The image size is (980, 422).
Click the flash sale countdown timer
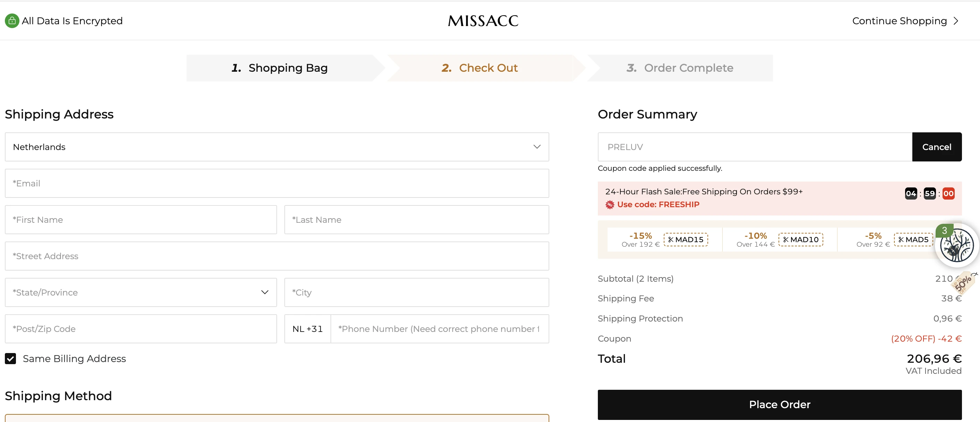930,194
